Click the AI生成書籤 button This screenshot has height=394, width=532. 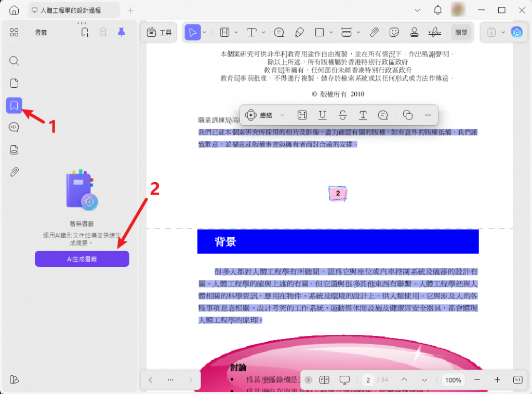click(82, 259)
